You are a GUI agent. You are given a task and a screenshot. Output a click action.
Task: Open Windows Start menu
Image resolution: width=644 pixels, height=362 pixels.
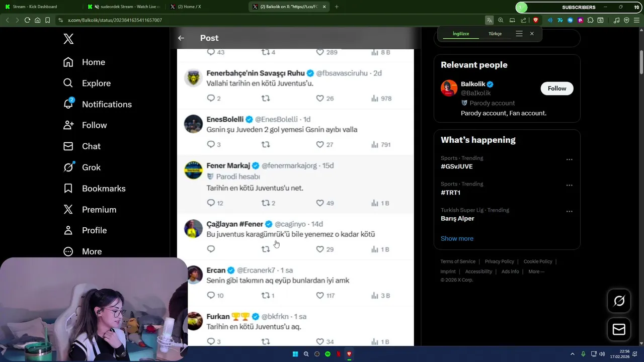click(295, 354)
